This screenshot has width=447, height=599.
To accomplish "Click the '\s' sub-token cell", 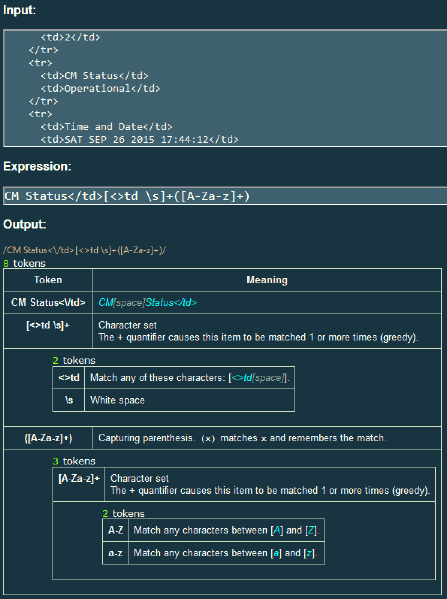I will tap(69, 400).
